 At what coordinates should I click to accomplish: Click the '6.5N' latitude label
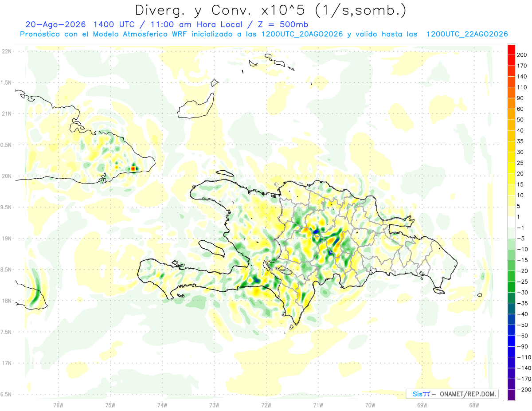click(6, 395)
